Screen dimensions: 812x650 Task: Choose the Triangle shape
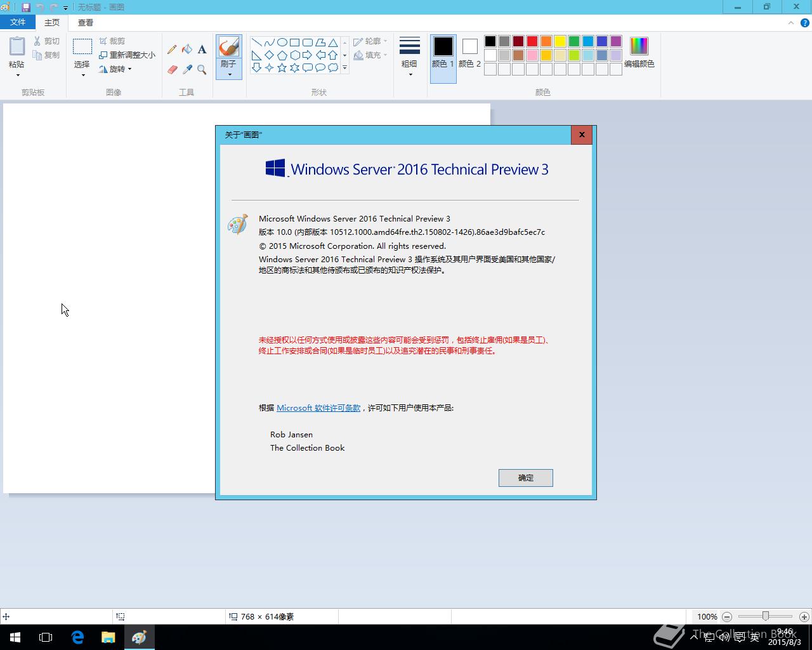click(x=332, y=43)
